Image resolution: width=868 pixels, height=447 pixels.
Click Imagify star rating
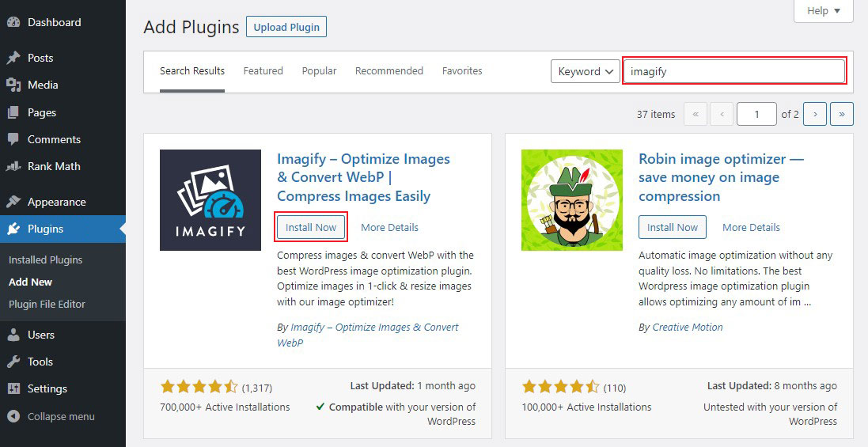(199, 386)
